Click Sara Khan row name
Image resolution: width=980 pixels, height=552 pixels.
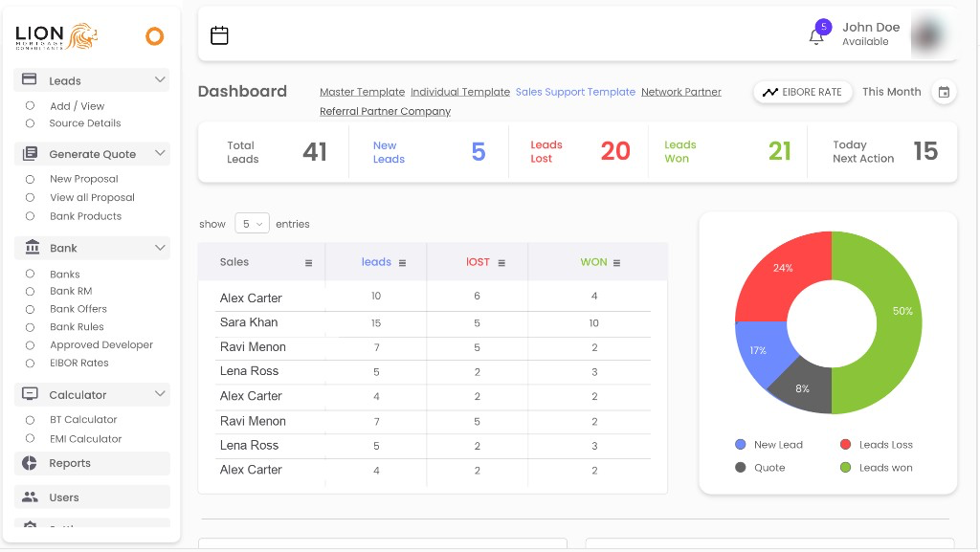coord(249,322)
